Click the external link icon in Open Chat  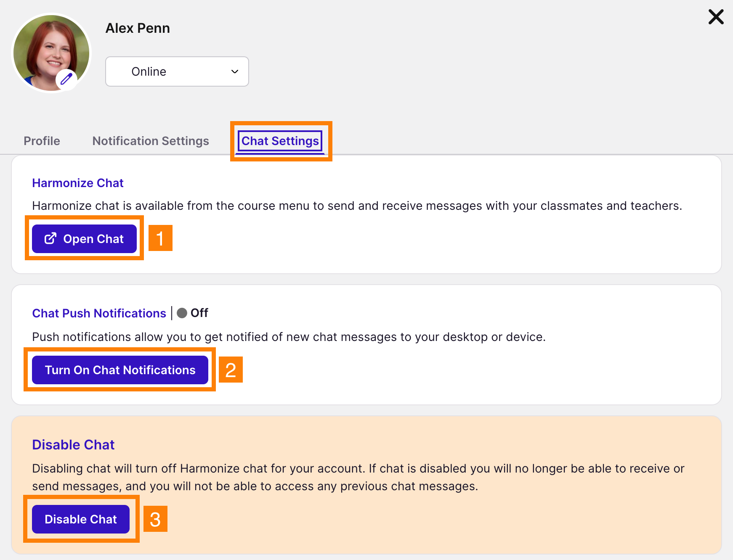(50, 238)
